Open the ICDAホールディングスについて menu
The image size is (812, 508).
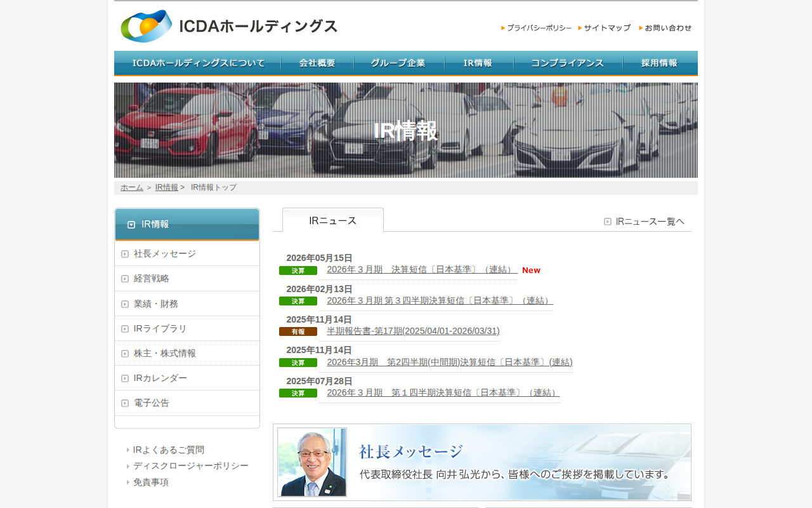(x=198, y=63)
